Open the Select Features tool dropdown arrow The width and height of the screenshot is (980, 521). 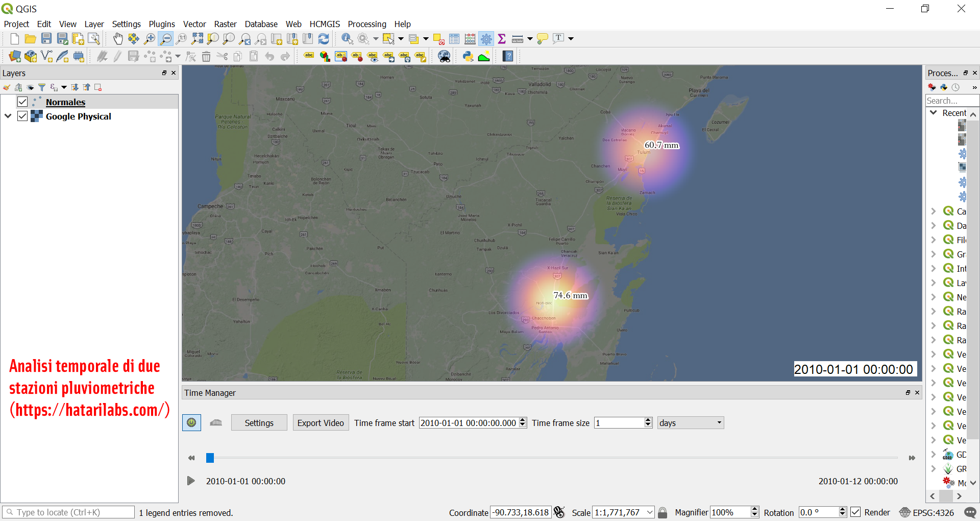[x=401, y=39]
